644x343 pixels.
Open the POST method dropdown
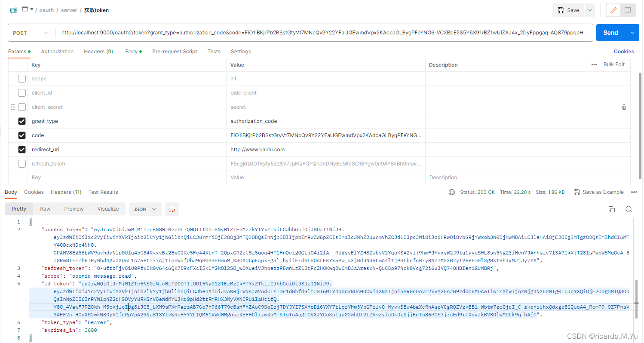pyautogui.click(x=31, y=33)
